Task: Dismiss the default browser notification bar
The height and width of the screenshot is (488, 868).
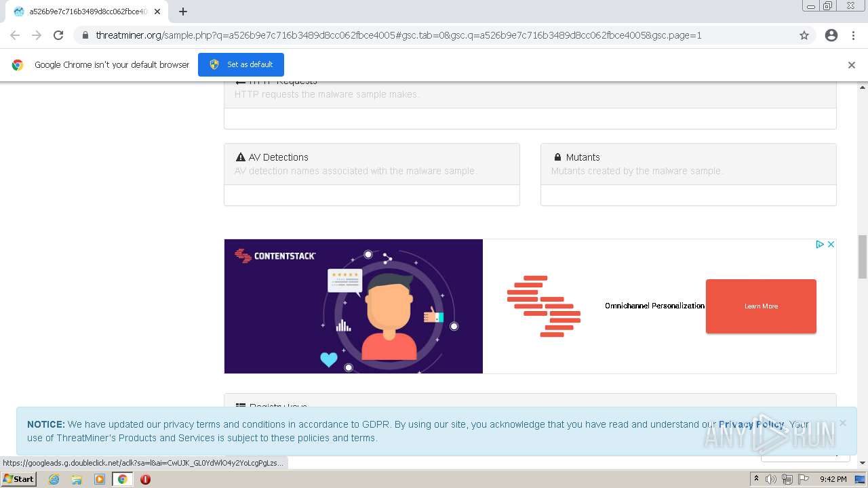Action: (852, 65)
